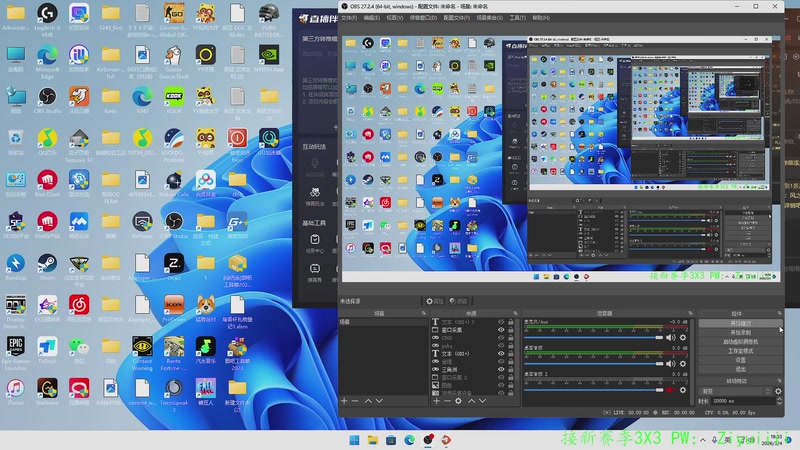This screenshot has width=800, height=450.
Task: Open the KOOK desktop icon
Action: pyautogui.click(x=174, y=100)
